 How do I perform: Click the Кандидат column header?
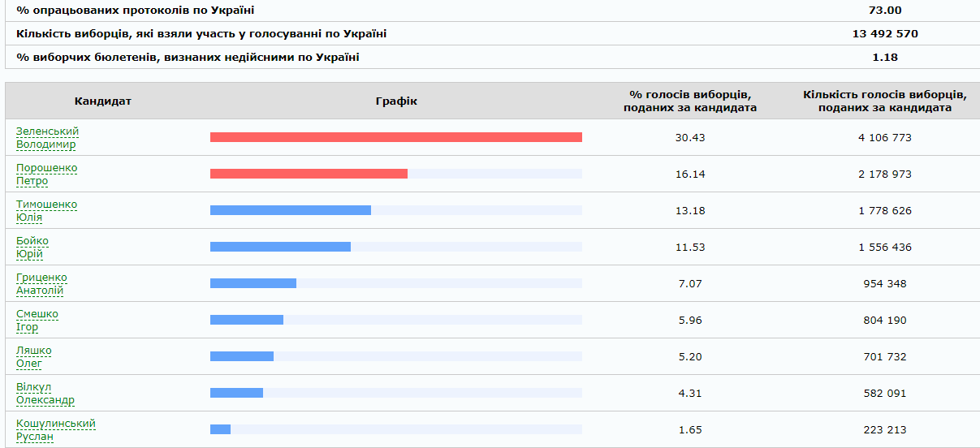pos(103,101)
